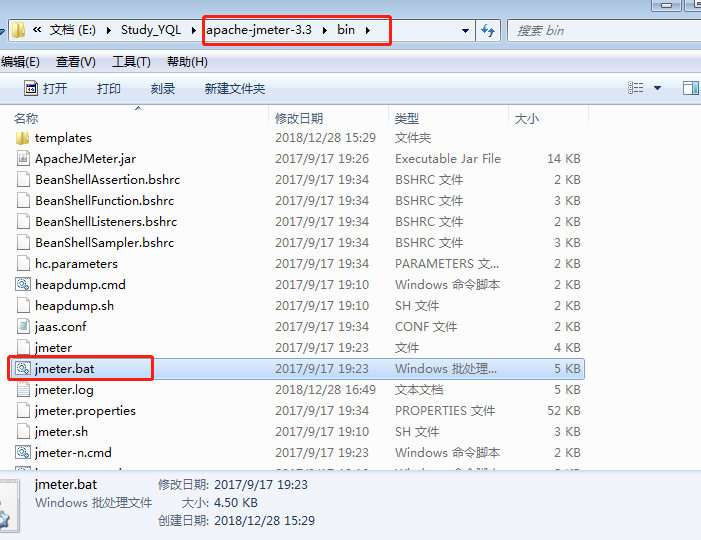Click the hc.parameters file icon
The image size is (701, 540).
tap(23, 264)
